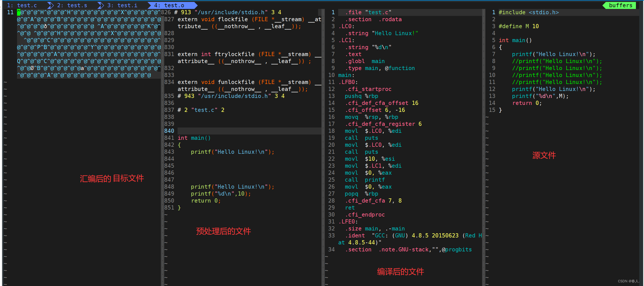Click the green buffers label
The height and width of the screenshot is (286, 644).
[621, 5]
